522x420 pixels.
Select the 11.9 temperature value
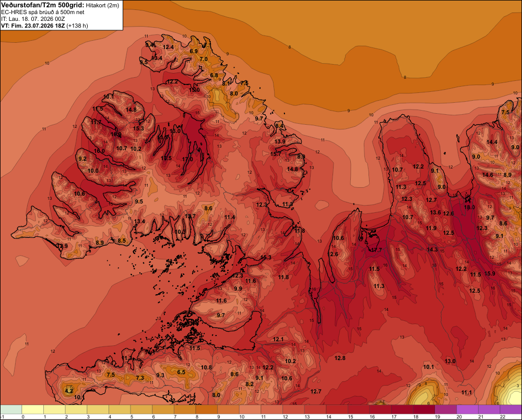coord(431,228)
